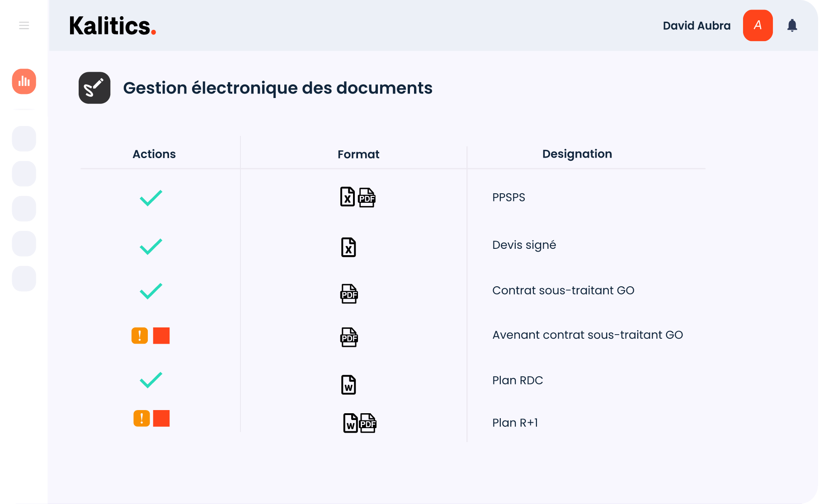The image size is (819, 504).
Task: Click the Designation column header
Action: tap(577, 154)
